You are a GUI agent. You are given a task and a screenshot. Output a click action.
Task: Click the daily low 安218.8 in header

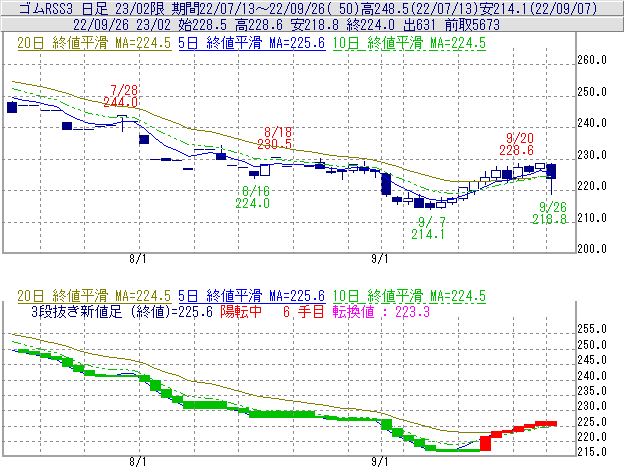tap(315, 25)
